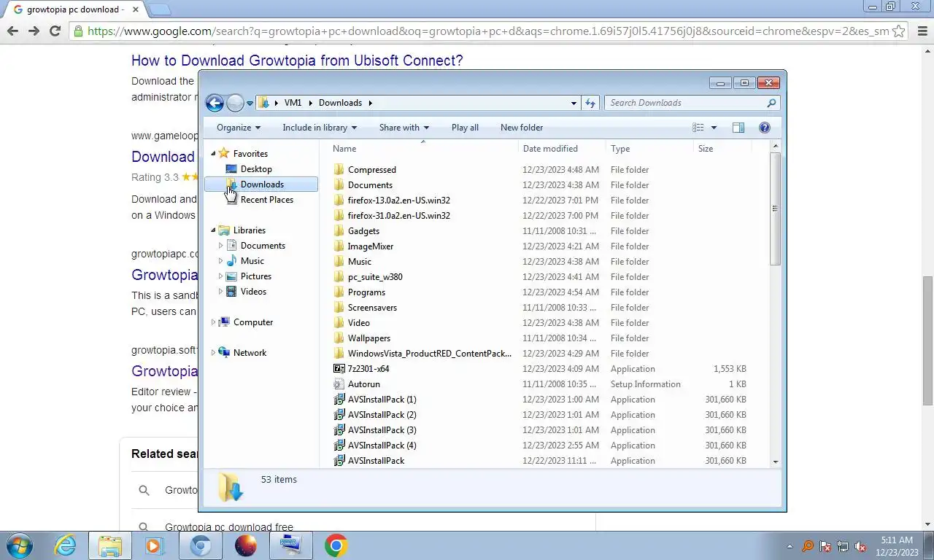Expand the Documents library node
This screenshot has height=560, width=934.
[221, 246]
